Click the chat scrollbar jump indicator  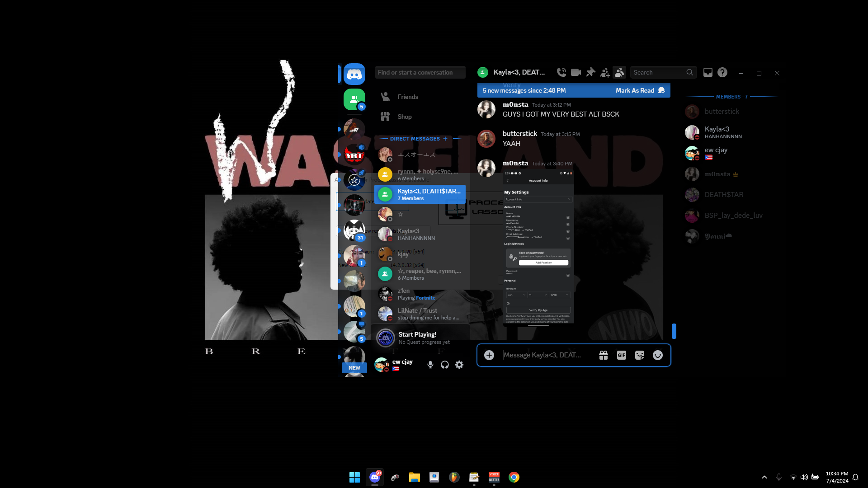674,331
